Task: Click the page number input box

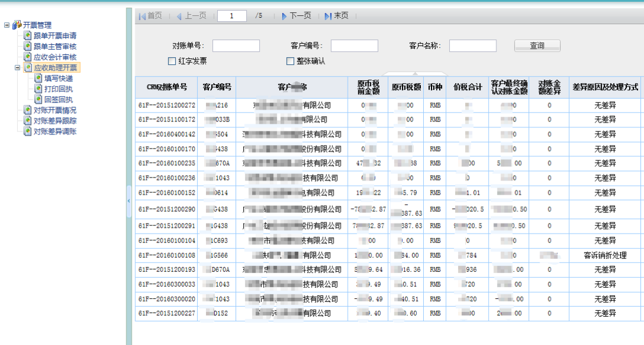Action: 231,16
